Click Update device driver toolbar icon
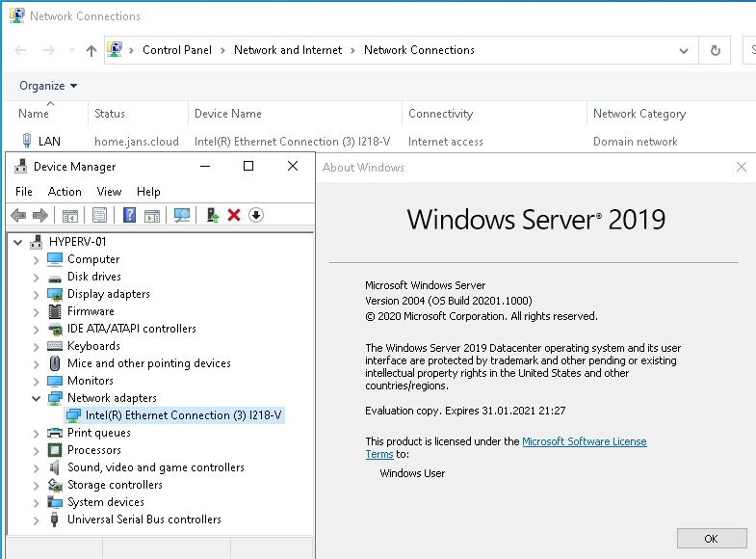Screen dimensions: 756x559 point(213,215)
